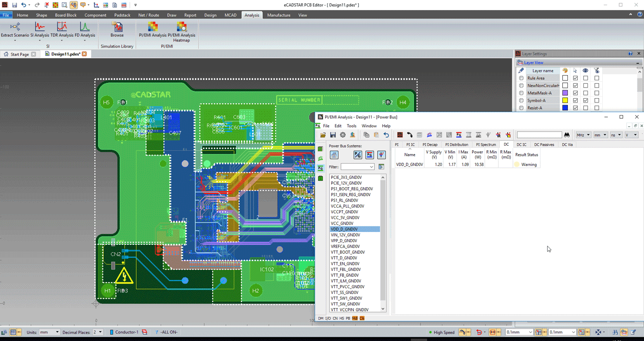Click the red-blue PG icon under Power Bus Systems
644x341 pixels.
(369, 155)
